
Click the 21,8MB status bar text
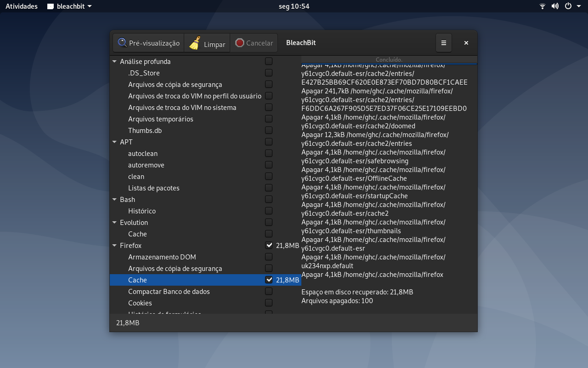(x=128, y=323)
